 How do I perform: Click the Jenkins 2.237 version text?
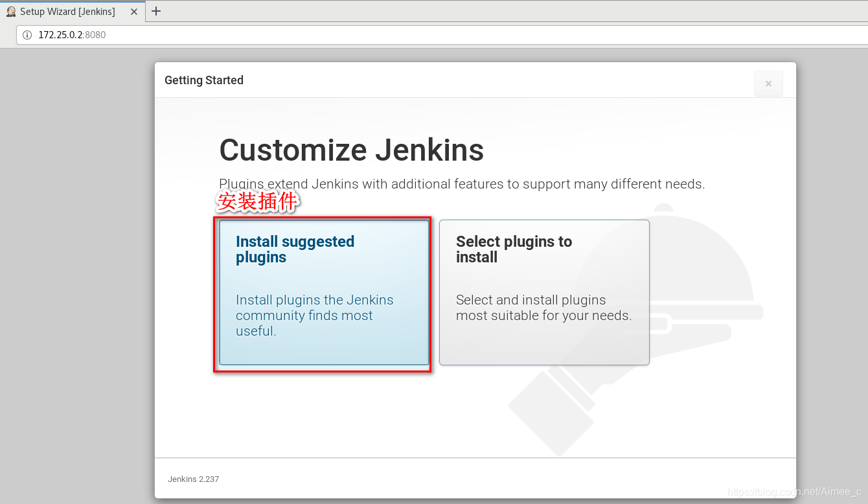click(193, 479)
